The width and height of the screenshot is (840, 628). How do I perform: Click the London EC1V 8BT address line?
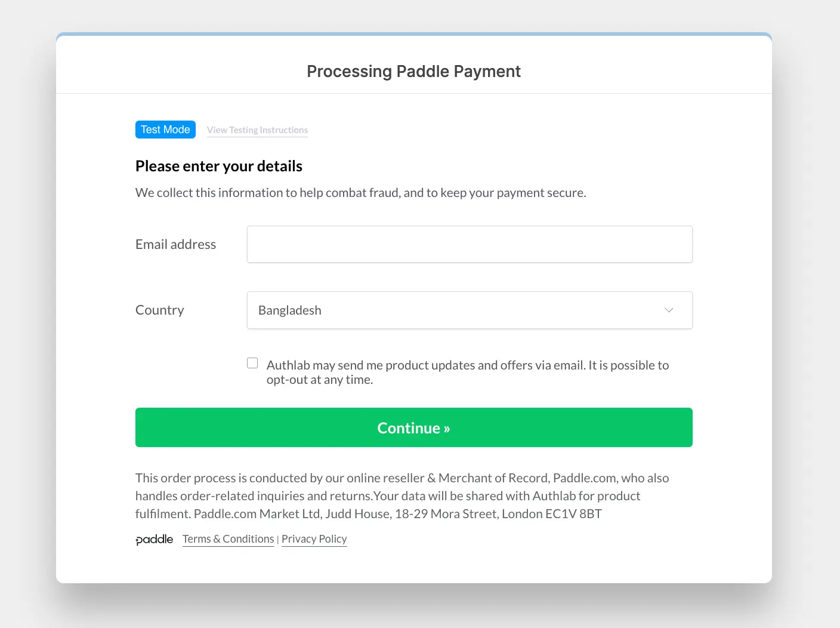(x=552, y=514)
